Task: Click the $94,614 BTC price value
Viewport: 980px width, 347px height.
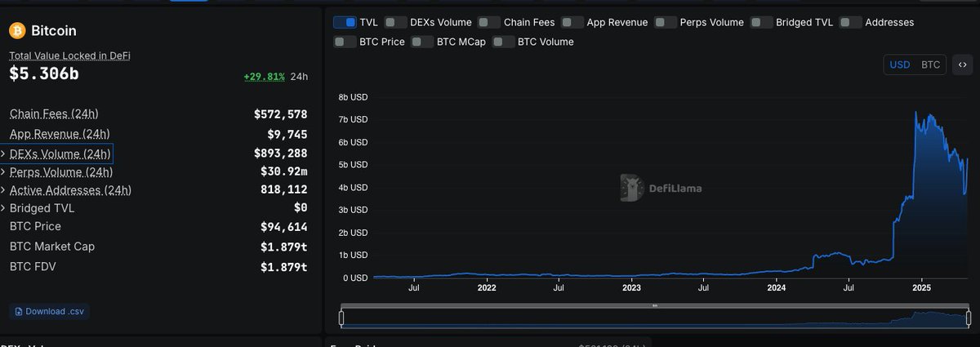Action: (283, 227)
